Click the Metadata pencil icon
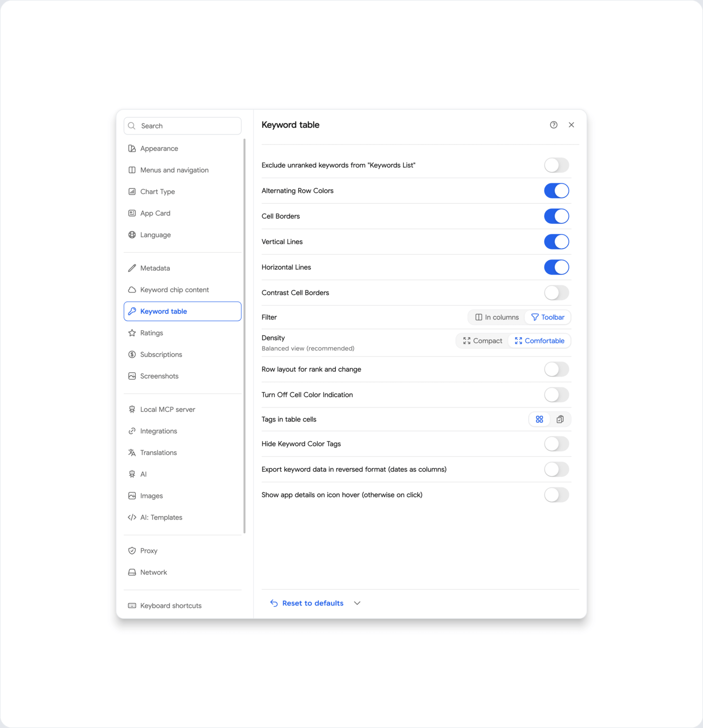This screenshot has width=703, height=728. 132,268
